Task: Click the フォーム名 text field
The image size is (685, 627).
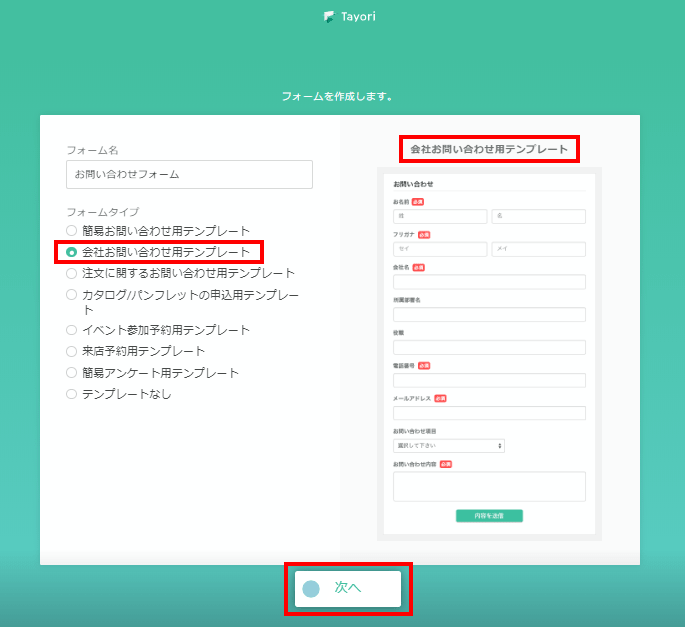Action: pos(189,175)
